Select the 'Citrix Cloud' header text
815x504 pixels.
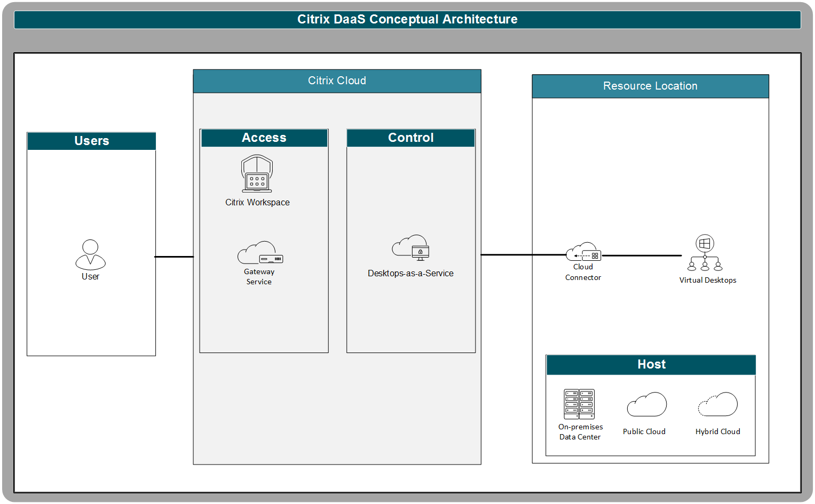(337, 81)
